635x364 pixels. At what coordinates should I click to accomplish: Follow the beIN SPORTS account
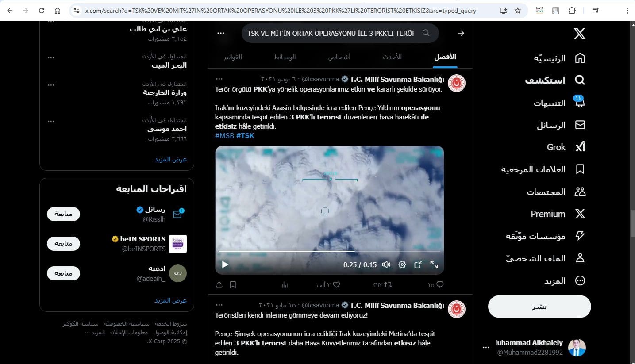click(x=63, y=244)
